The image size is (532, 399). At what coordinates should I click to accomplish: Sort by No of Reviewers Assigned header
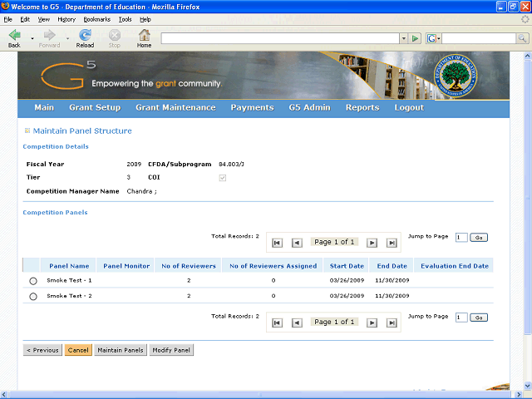click(273, 266)
